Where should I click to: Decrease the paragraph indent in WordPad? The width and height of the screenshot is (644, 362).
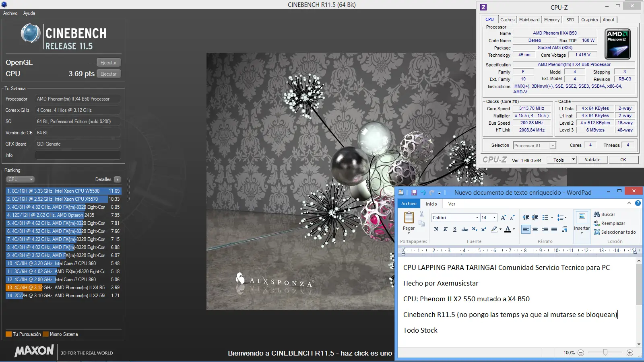point(526,218)
